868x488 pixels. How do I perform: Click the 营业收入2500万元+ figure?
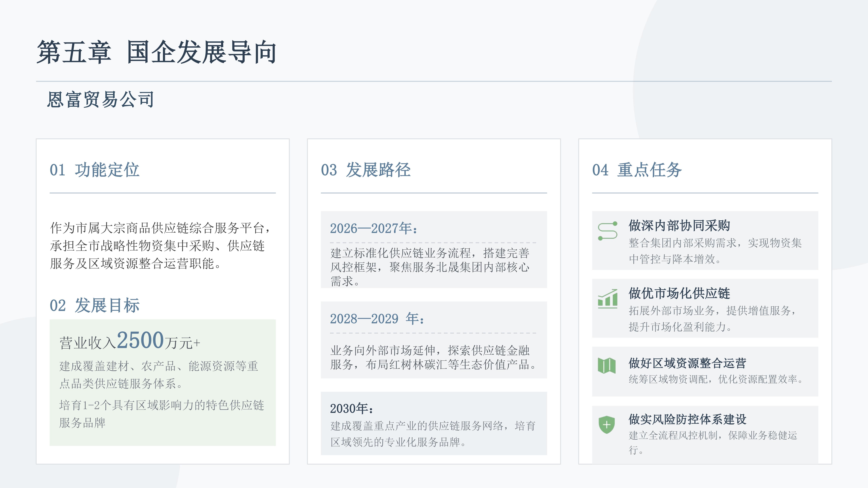[130, 340]
